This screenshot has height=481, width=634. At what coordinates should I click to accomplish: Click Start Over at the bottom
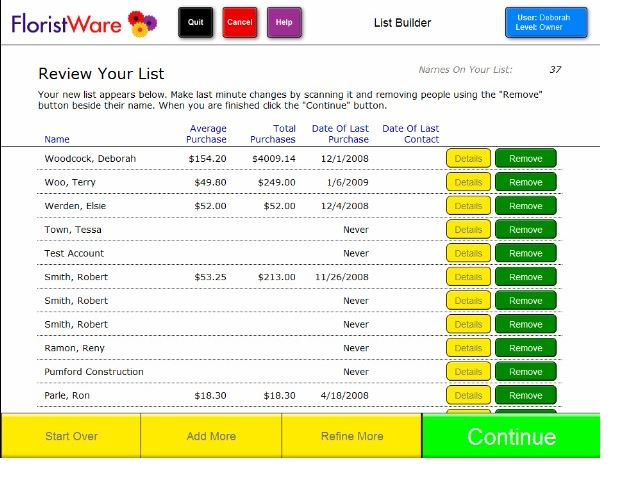pyautogui.click(x=71, y=436)
